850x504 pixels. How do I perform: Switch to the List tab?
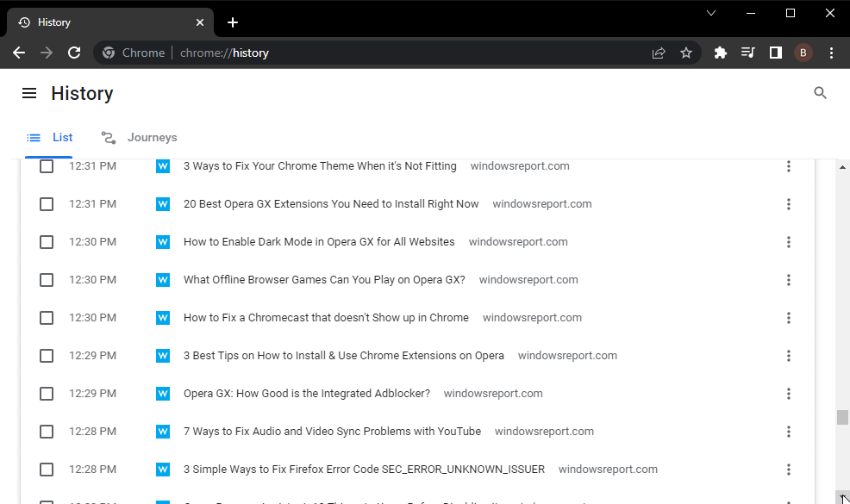[49, 138]
